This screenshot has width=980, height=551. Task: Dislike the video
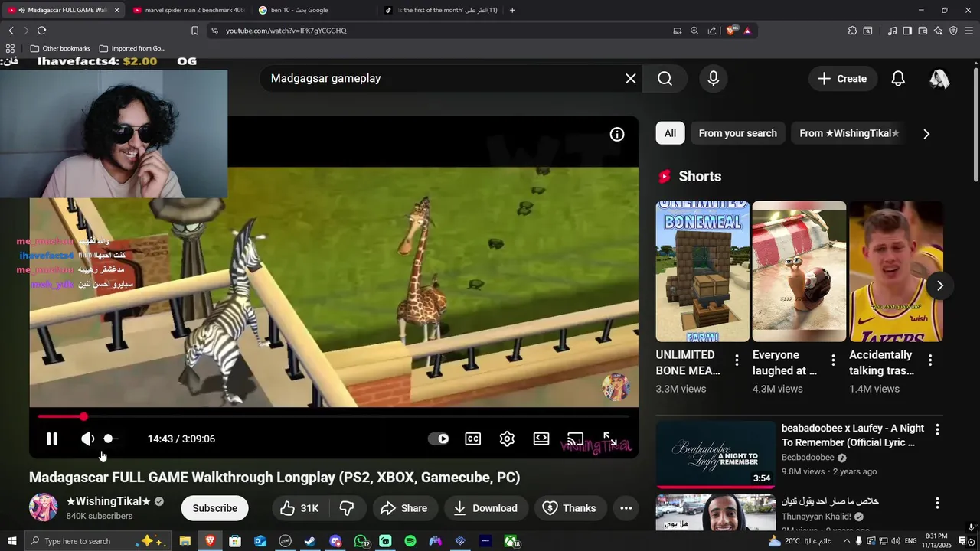(347, 508)
